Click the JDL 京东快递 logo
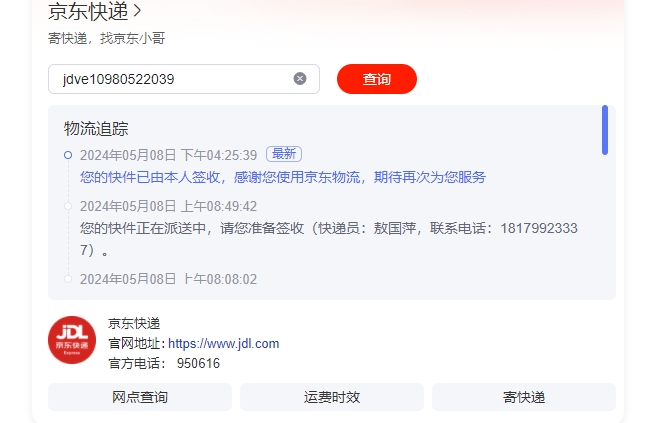This screenshot has width=646, height=423. coord(72,340)
